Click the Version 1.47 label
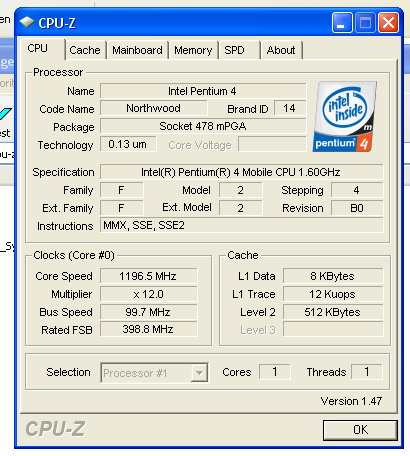410x456 pixels. pyautogui.click(x=351, y=401)
